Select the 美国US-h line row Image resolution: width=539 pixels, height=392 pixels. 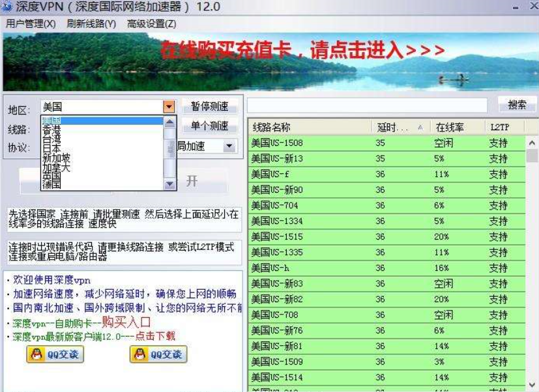(386, 268)
